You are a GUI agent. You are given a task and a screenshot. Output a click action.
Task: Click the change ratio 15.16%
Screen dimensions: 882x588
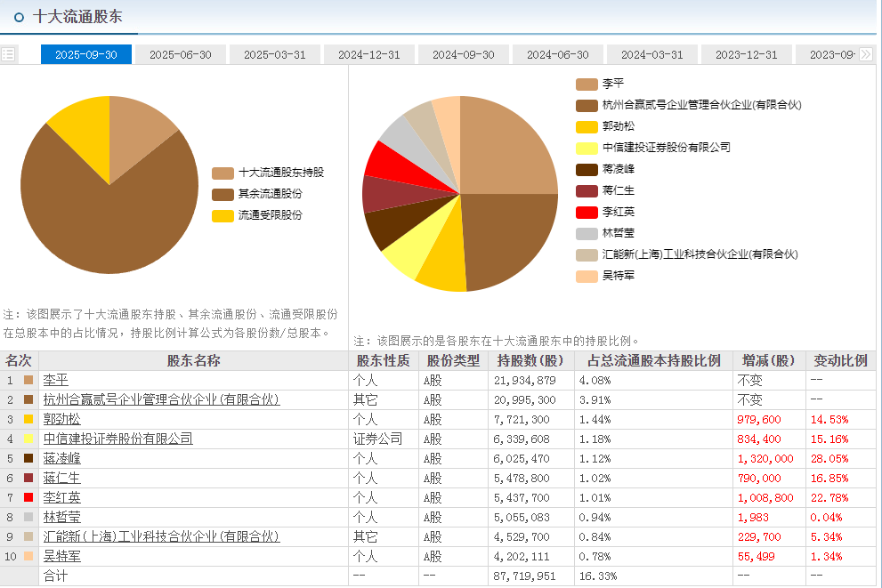pyautogui.click(x=829, y=439)
